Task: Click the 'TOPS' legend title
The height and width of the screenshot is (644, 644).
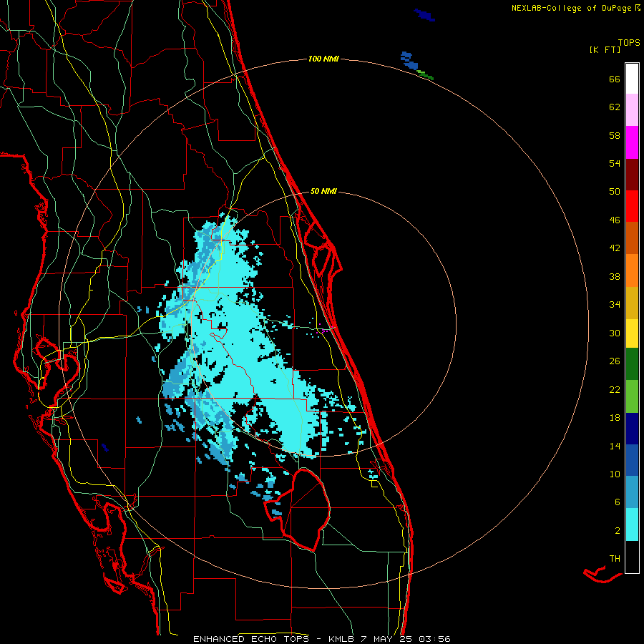Action: (629, 42)
